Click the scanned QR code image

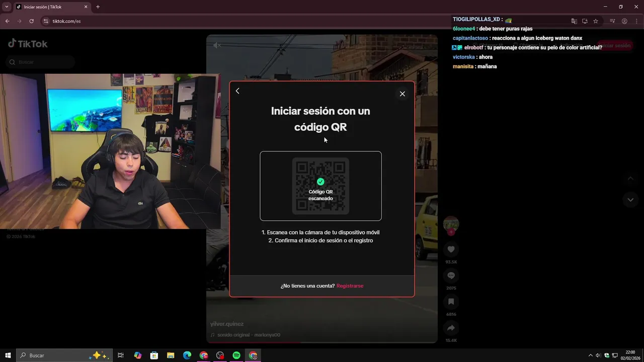320,186
